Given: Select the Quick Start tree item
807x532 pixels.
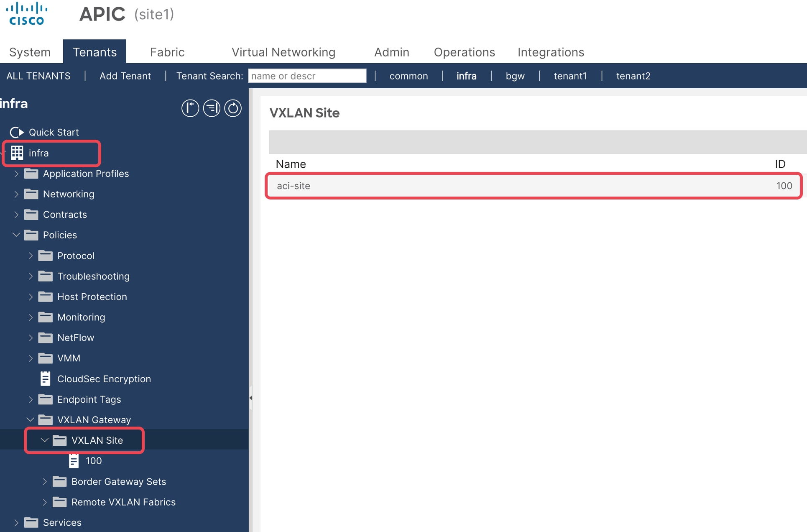Looking at the screenshot, I should 54,132.
